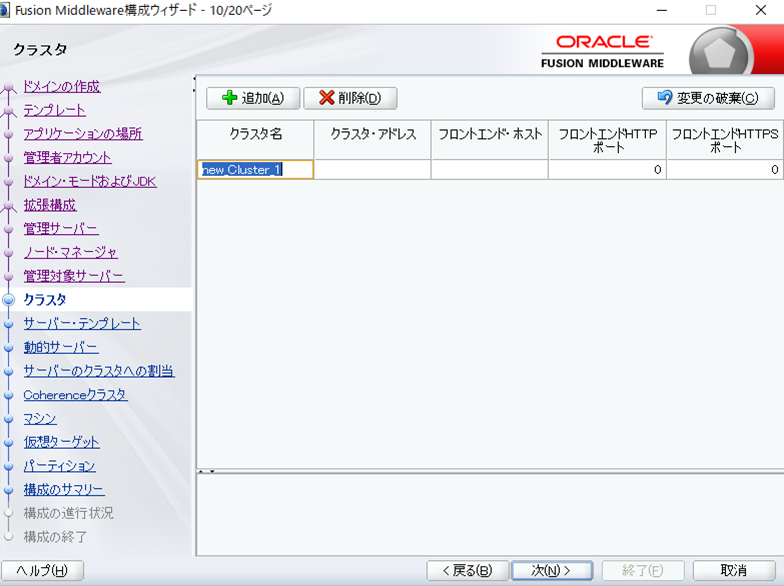Click the green plus 追加(A) button
784x586 pixels.
[252, 98]
